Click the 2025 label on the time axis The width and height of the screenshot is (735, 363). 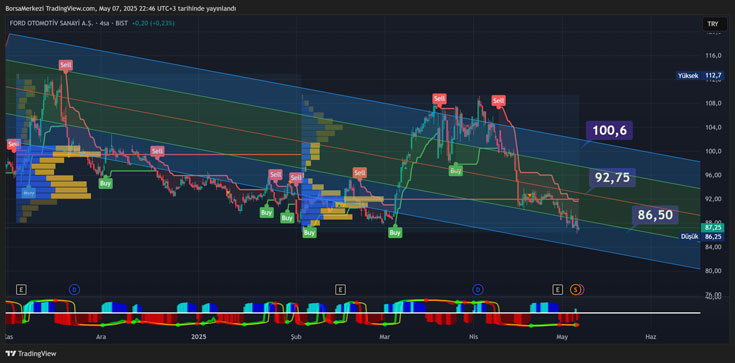point(199,337)
